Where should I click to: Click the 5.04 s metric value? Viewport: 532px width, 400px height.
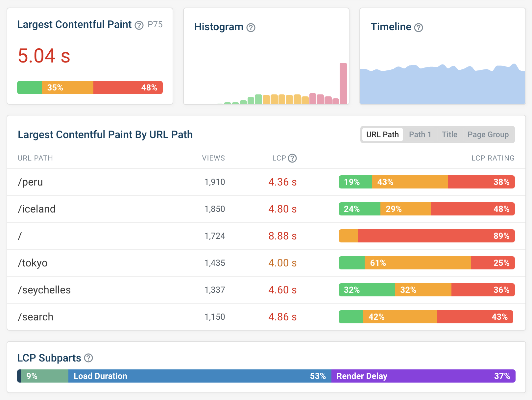coord(44,56)
